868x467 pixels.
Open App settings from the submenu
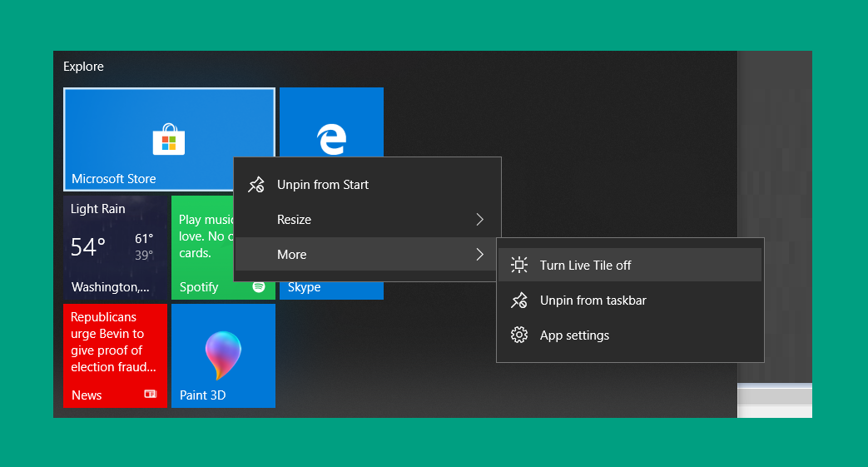coord(630,335)
